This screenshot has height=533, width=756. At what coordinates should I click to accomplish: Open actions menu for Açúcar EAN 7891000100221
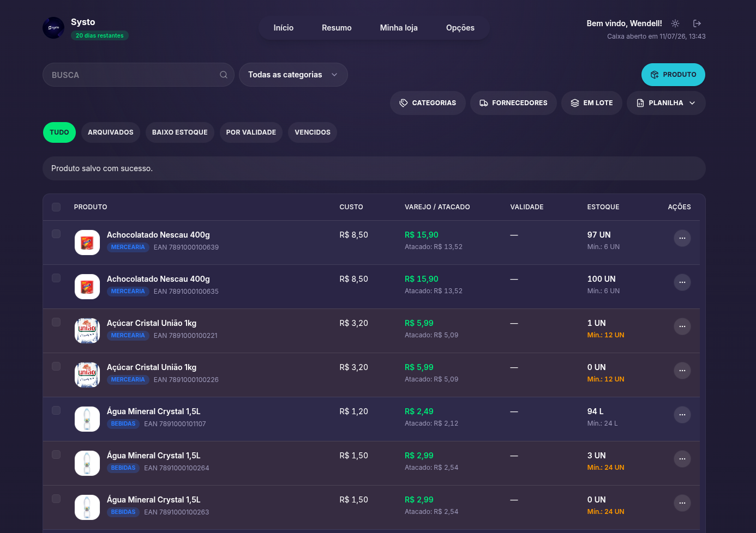point(682,326)
